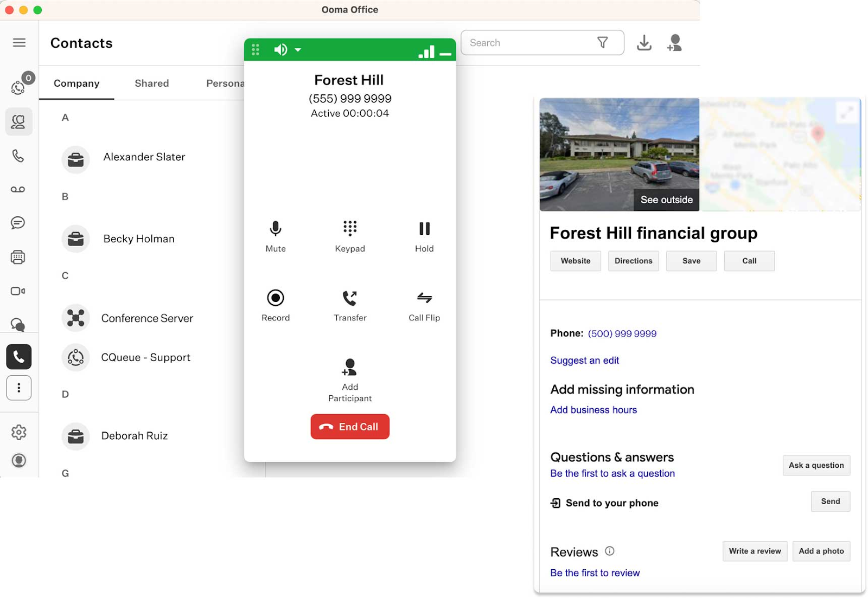The height and width of the screenshot is (598, 868).
Task: Click the Reviews info circle icon
Action: 610,551
